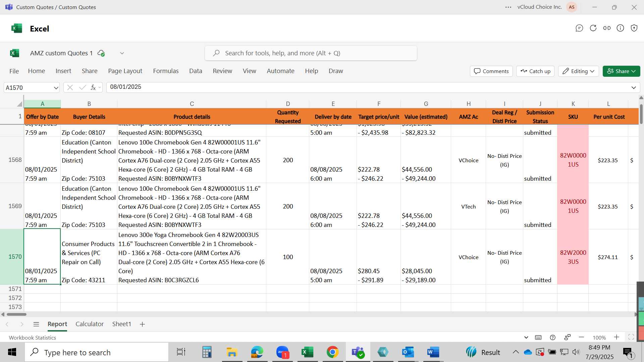Open Windows Start menu
644x362 pixels.
[12, 352]
